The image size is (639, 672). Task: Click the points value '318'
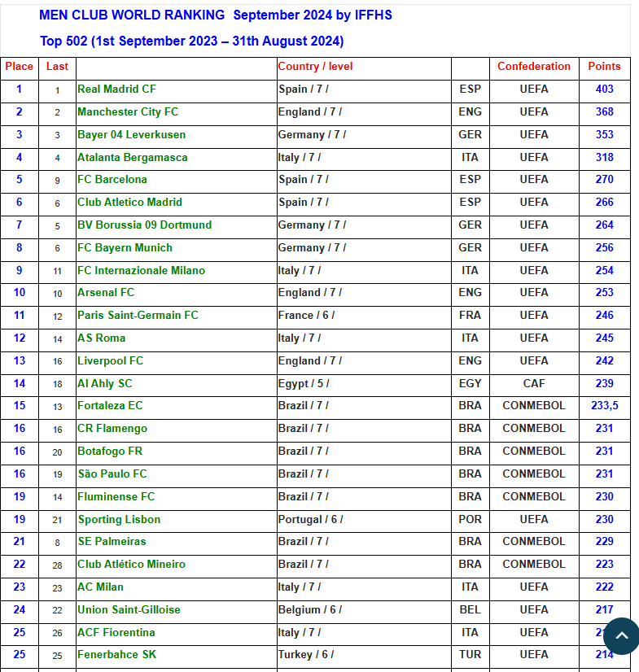(x=604, y=157)
